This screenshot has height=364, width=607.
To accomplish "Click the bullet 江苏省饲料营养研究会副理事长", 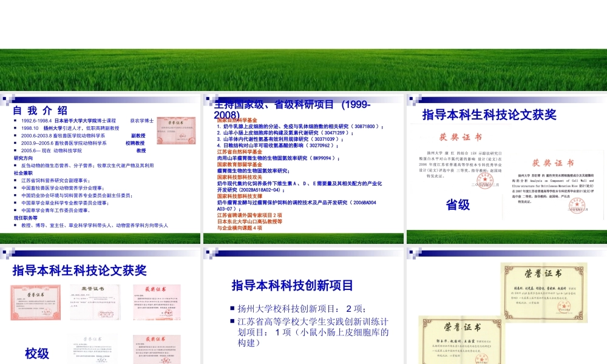I will (55, 181).
